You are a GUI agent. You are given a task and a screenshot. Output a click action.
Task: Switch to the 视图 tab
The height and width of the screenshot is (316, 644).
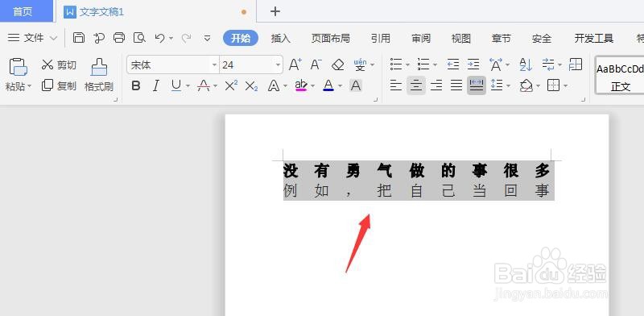460,38
